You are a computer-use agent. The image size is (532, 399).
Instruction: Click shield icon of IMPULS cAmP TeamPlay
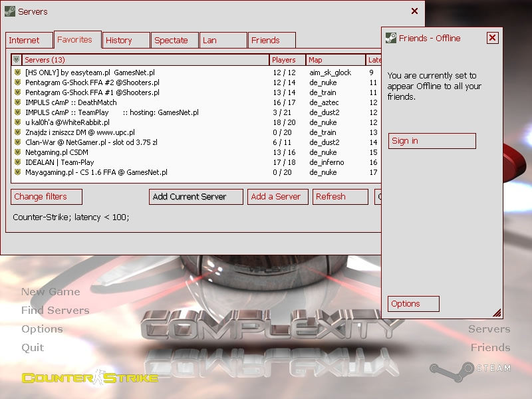[18, 112]
